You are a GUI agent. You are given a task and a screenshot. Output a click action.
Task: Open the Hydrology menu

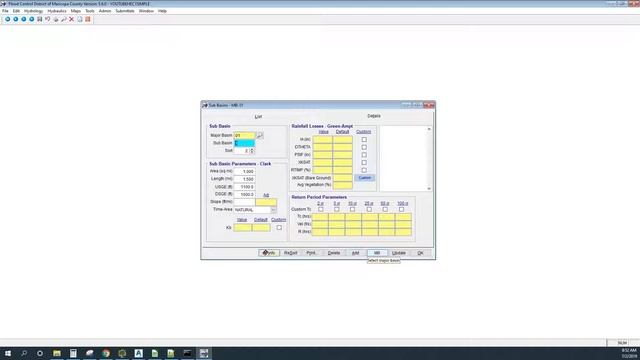[33, 11]
